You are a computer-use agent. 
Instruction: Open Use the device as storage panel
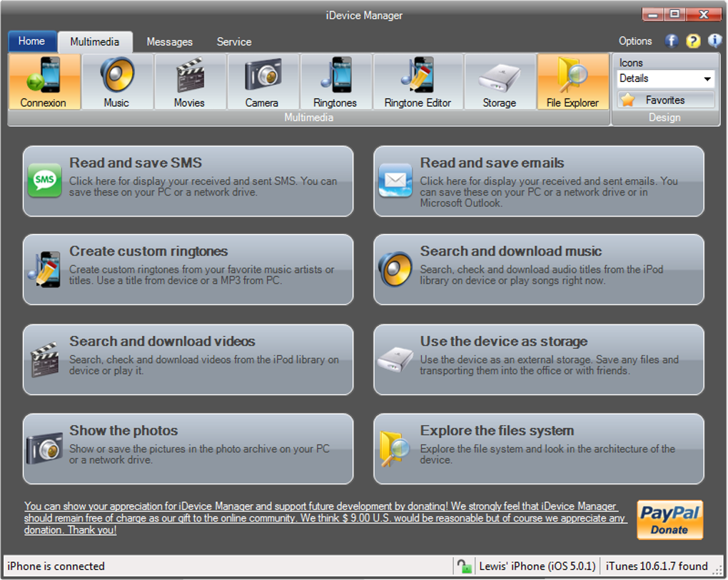coord(539,360)
